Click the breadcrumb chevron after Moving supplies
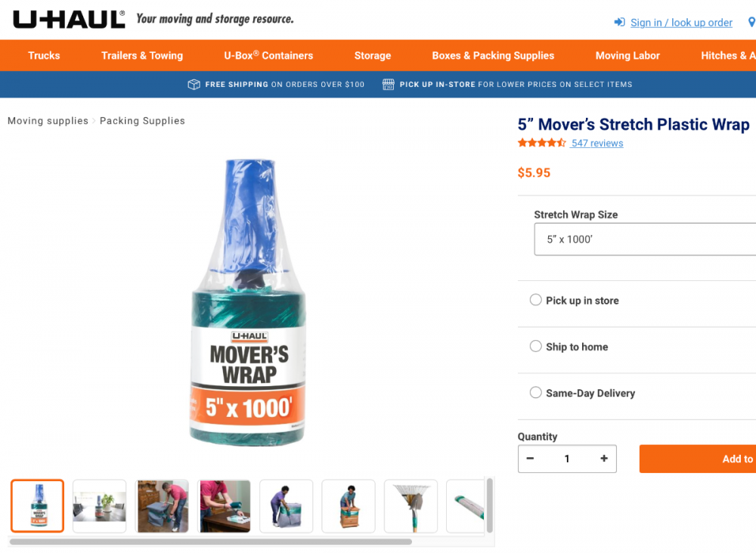 pyautogui.click(x=94, y=121)
